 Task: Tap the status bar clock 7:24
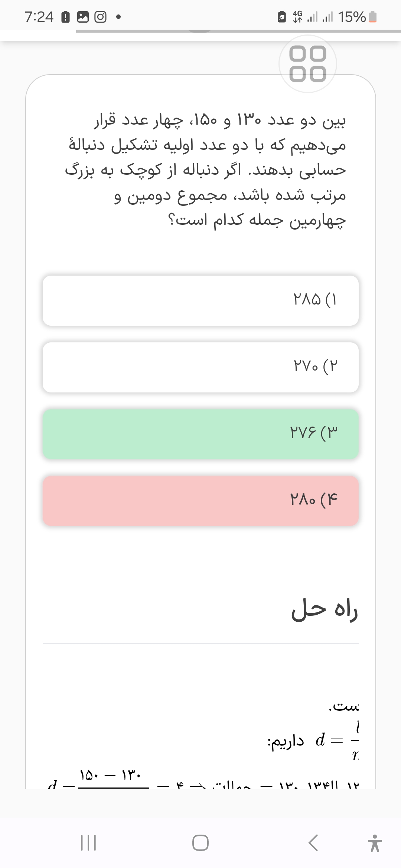point(39,17)
